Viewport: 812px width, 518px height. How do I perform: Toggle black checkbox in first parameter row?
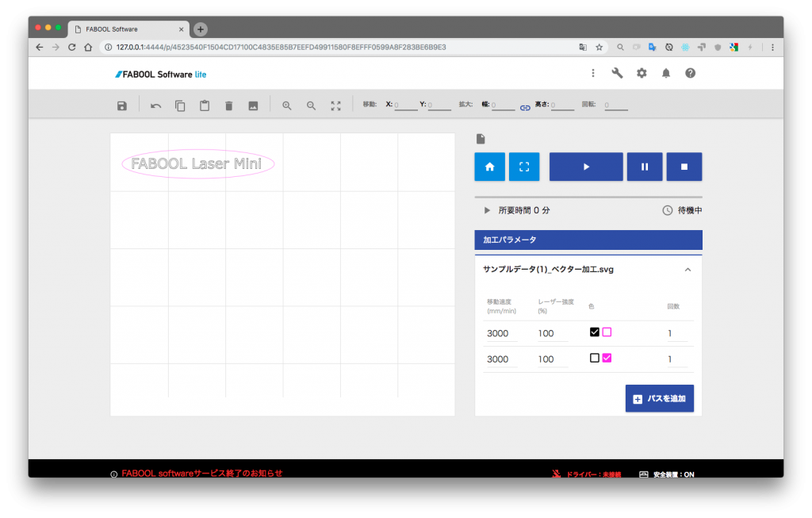[x=595, y=332]
